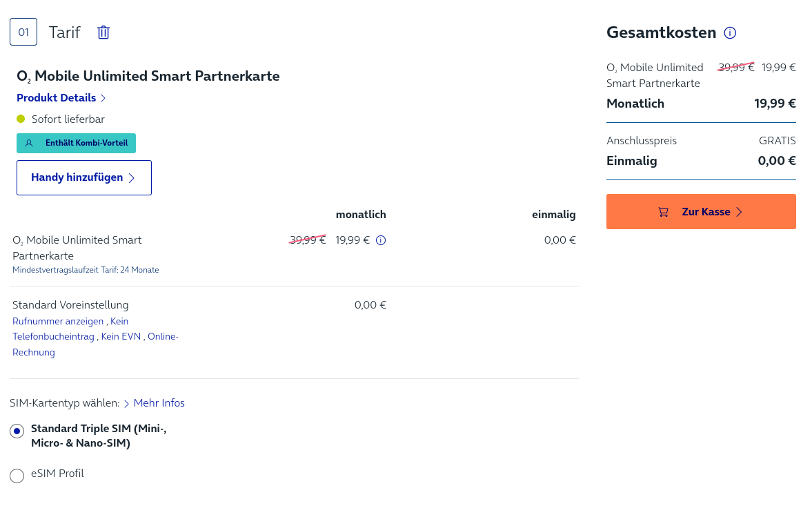The image size is (812, 506).
Task: Expand Produkt Details via the chevron
Action: click(103, 99)
